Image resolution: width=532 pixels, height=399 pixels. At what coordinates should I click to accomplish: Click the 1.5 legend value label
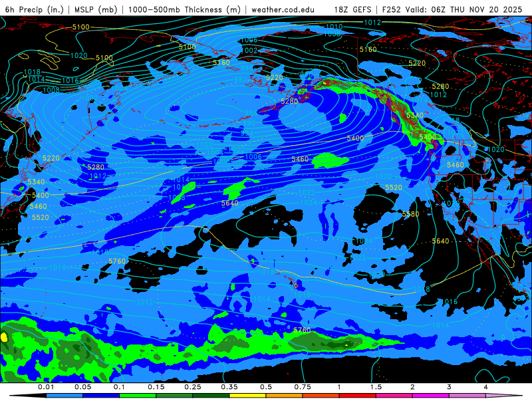point(376,387)
